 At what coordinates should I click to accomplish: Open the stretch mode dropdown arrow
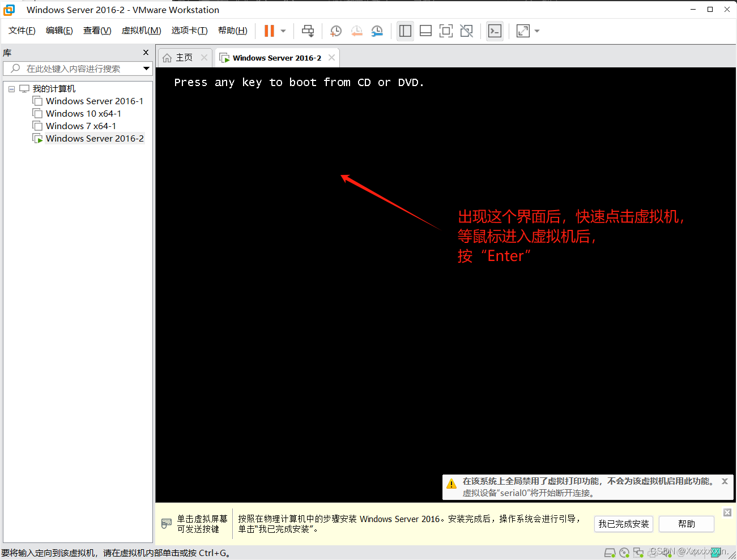537,31
